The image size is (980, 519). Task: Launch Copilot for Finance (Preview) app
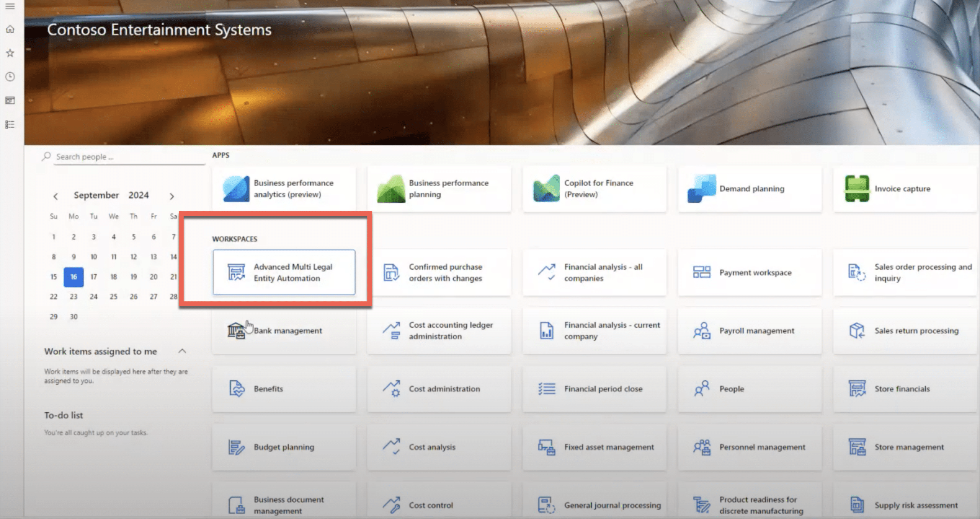[x=595, y=189]
